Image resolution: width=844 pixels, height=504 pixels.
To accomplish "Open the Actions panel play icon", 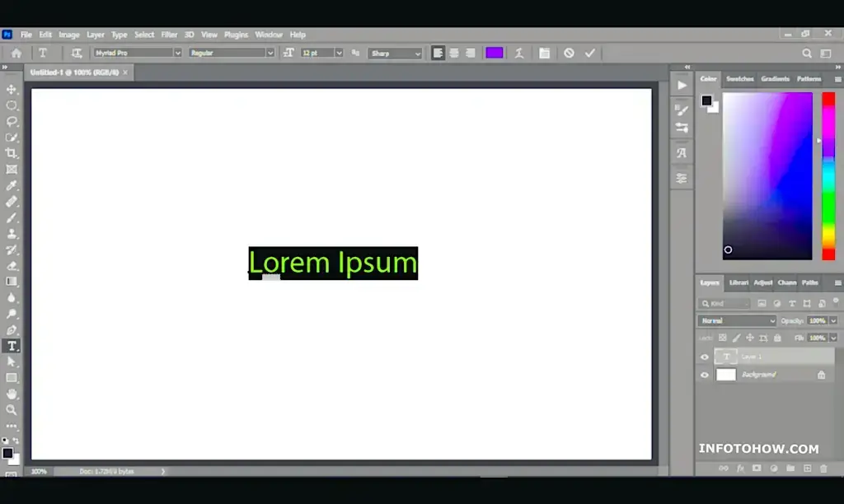I will [682, 85].
